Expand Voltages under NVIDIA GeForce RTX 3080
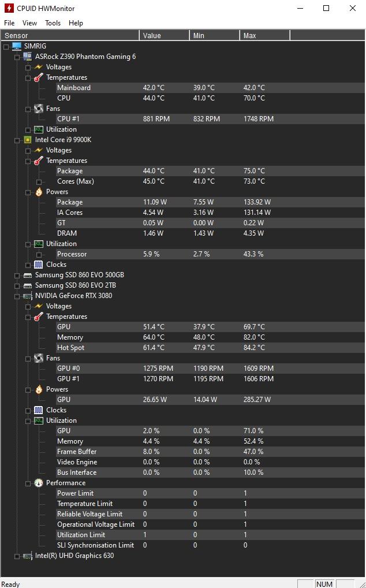This screenshot has width=366, height=588. click(x=28, y=306)
